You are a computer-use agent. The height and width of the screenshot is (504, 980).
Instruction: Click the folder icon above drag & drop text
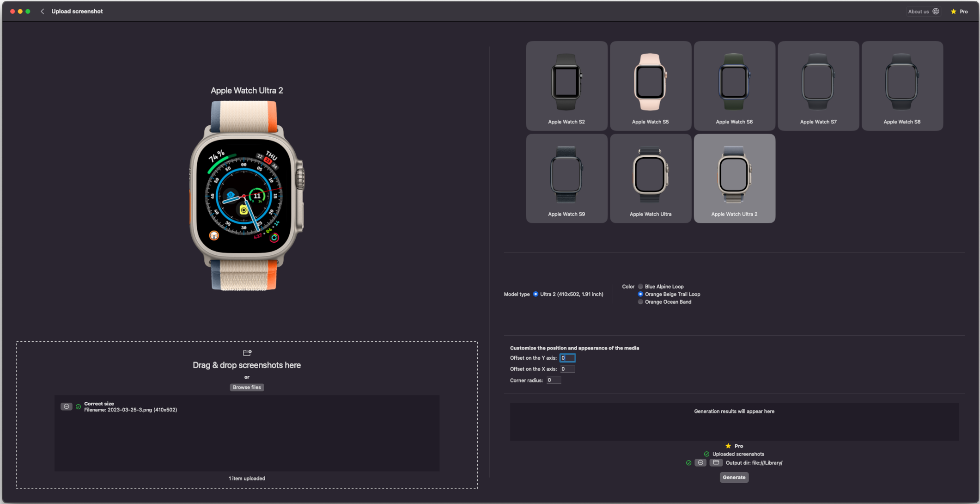tap(247, 353)
